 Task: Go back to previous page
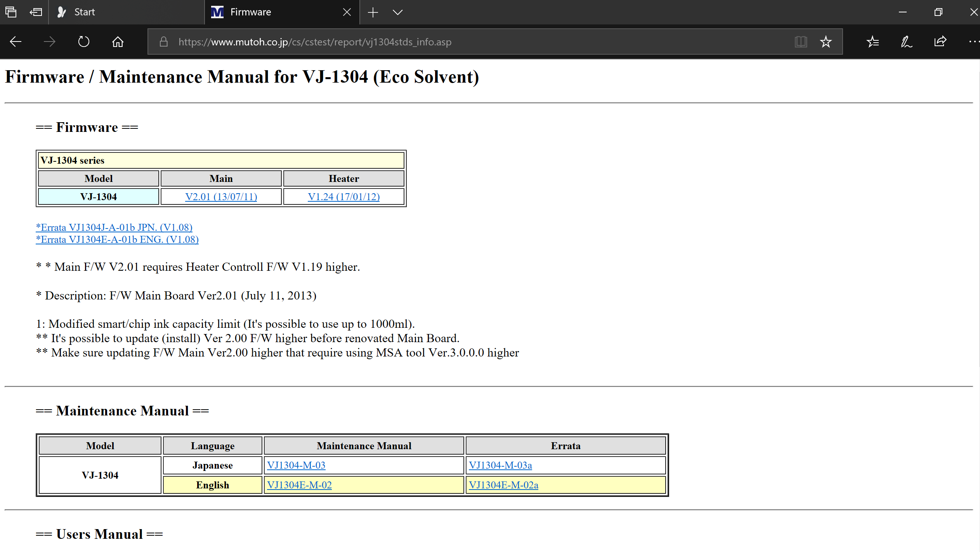click(x=16, y=42)
